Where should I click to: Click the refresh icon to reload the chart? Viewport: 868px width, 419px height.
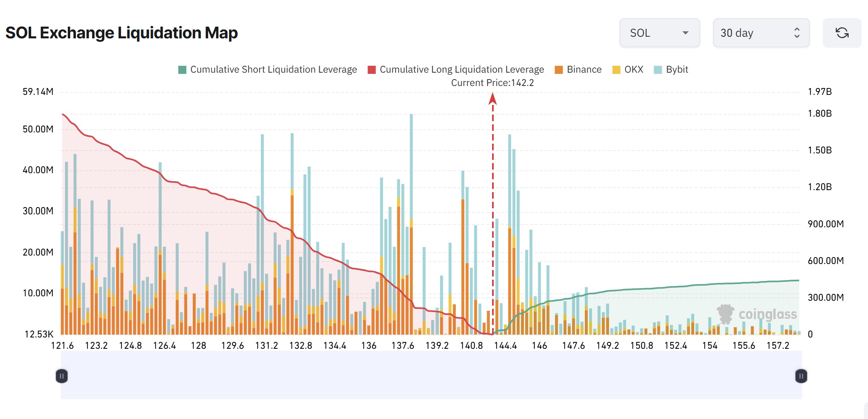coord(842,33)
